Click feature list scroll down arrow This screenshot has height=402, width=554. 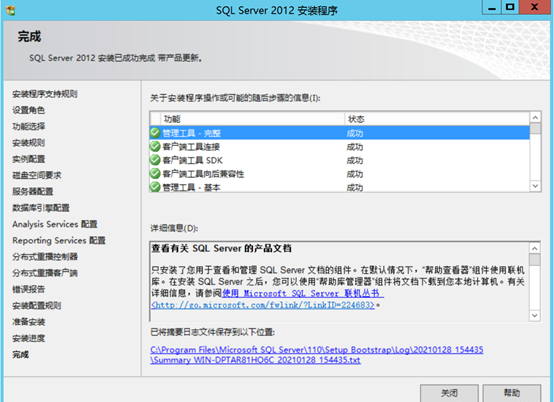(535, 186)
